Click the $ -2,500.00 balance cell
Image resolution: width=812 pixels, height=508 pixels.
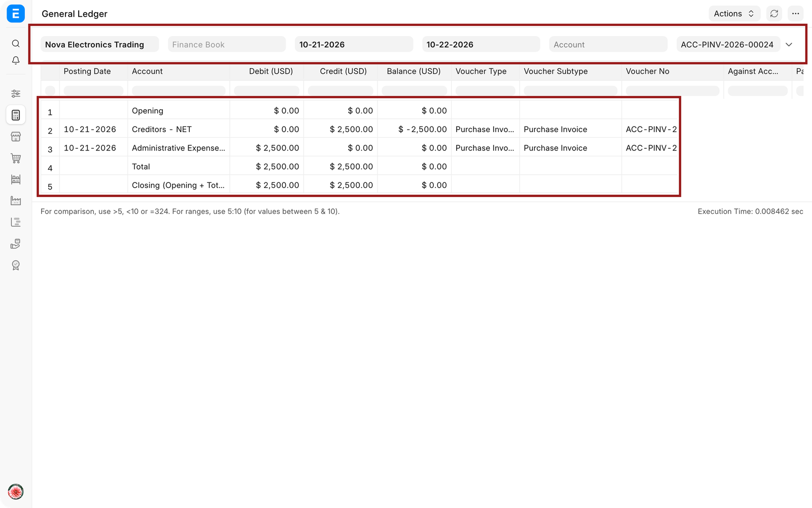(x=414, y=129)
